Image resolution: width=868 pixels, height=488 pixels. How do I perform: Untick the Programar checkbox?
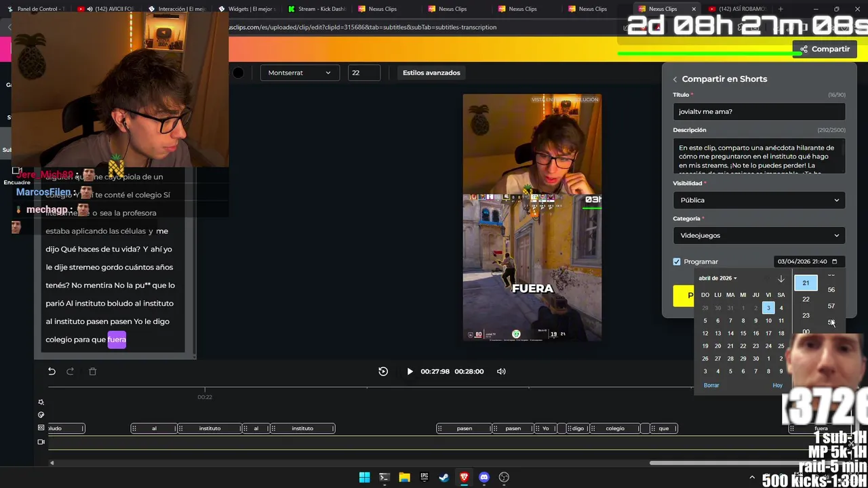(677, 262)
